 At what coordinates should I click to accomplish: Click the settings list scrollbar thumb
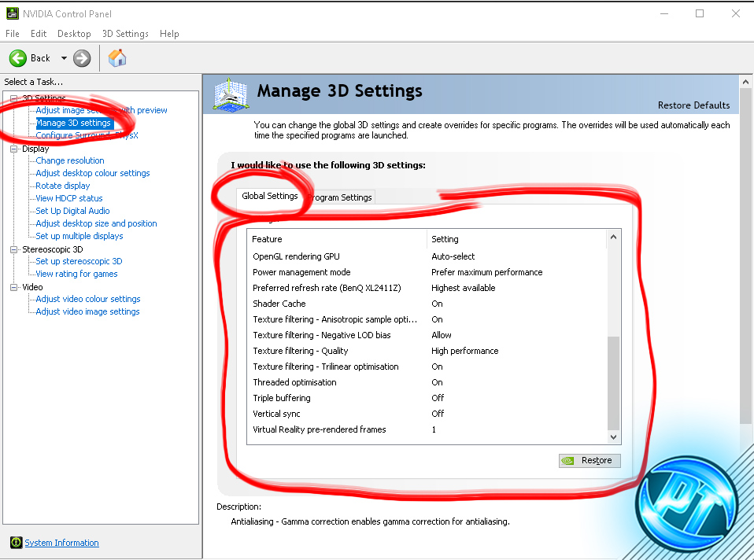point(613,383)
